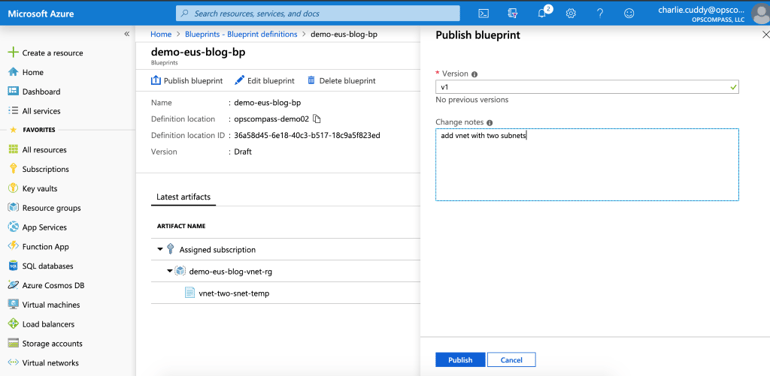The image size is (770, 376).
Task: Click the Dashboard icon in sidebar
Action: pyautogui.click(x=13, y=91)
